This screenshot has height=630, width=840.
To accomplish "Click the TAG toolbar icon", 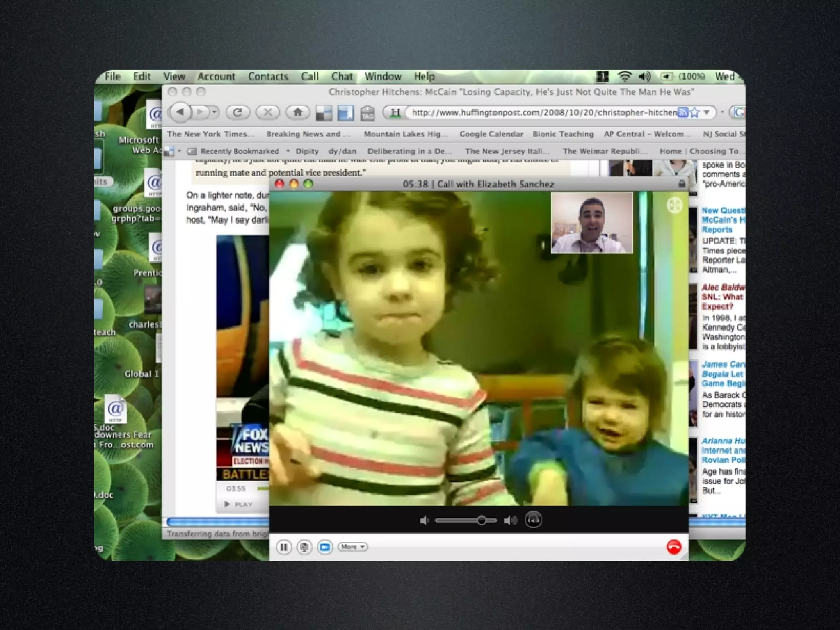I will tap(367, 113).
